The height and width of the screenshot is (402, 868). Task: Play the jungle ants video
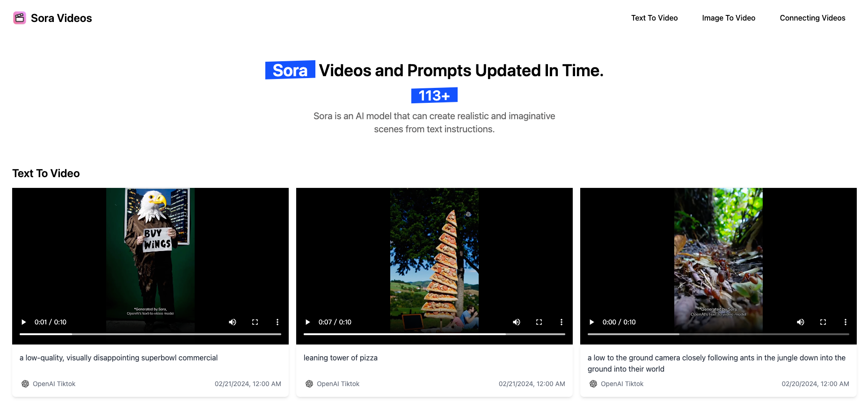(x=592, y=322)
